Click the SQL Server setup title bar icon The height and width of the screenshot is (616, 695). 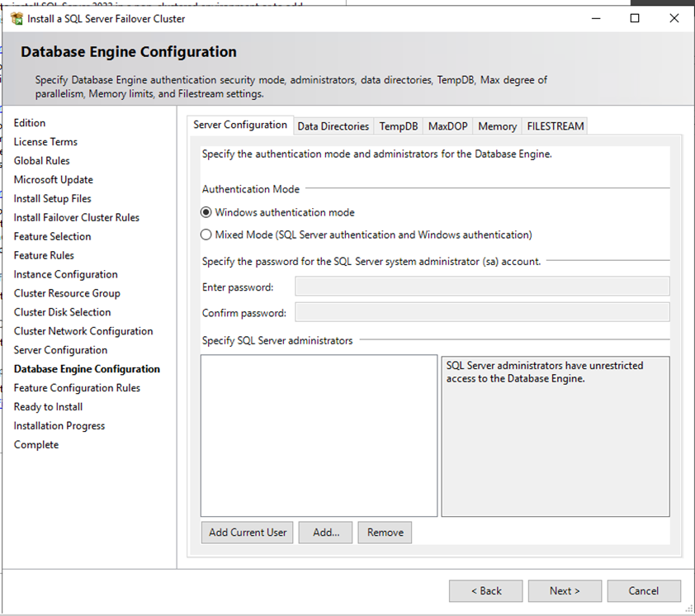pyautogui.click(x=17, y=18)
